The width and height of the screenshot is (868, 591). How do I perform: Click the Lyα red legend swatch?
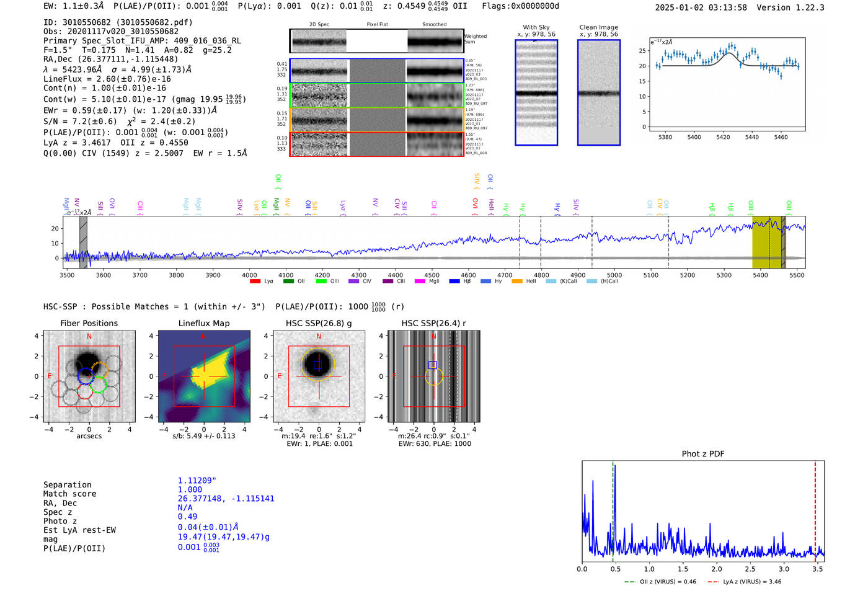tap(255, 282)
